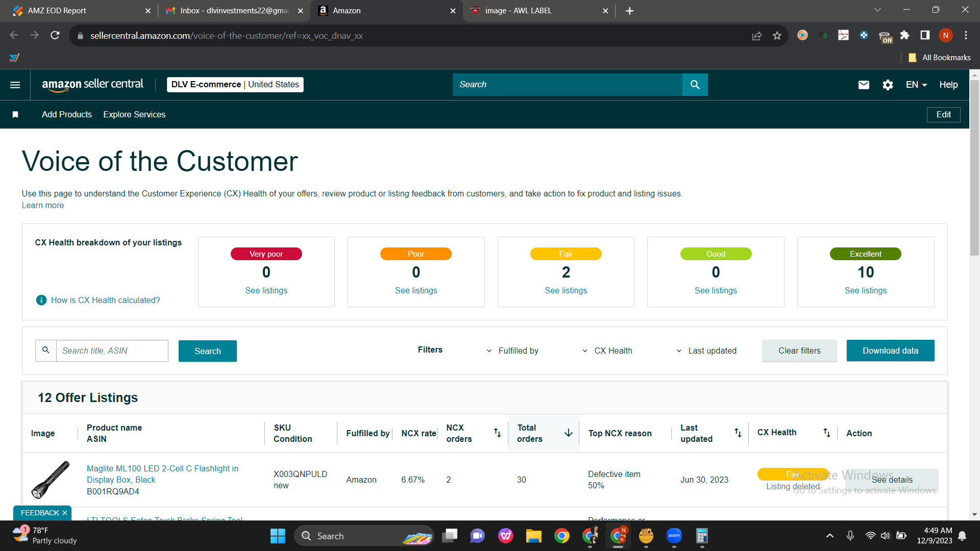Open new browser tab
This screenshot has width=980, height=551.
(x=629, y=11)
